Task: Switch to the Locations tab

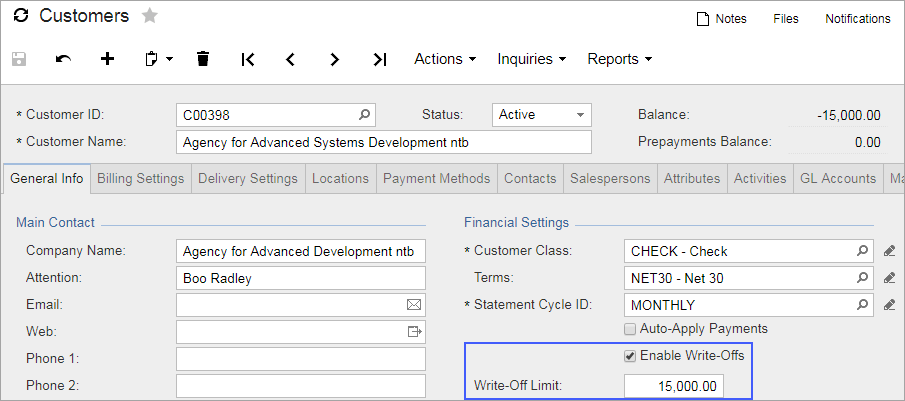Action: [x=341, y=179]
